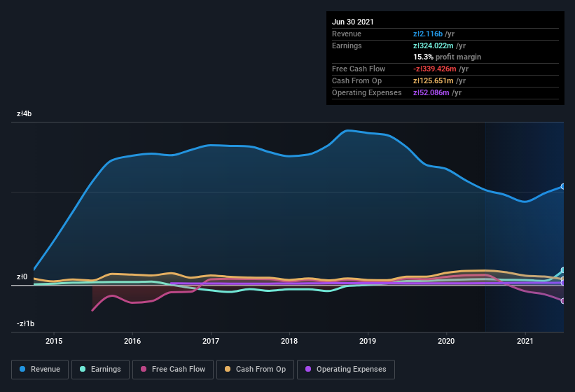Click the 2015 x-axis label
Image resolution: width=575 pixels, height=392 pixels.
click(x=54, y=341)
